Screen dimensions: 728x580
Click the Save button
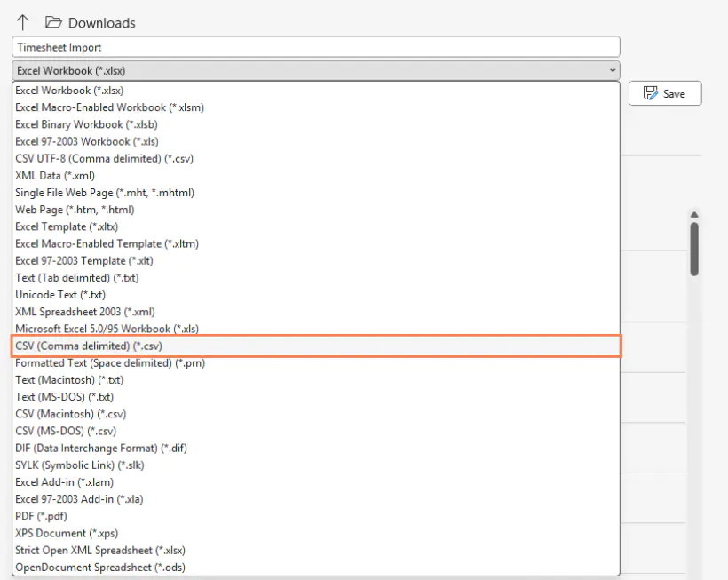665,92
